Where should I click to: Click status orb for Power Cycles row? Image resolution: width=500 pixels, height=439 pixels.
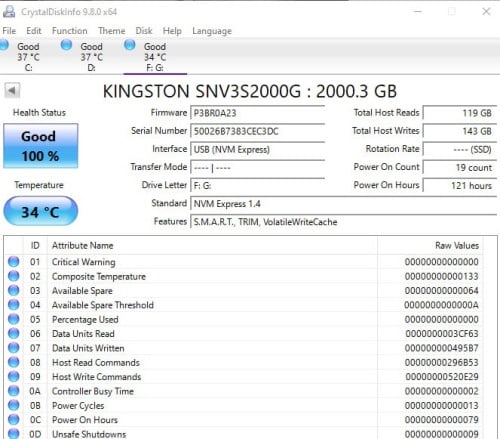(x=14, y=405)
